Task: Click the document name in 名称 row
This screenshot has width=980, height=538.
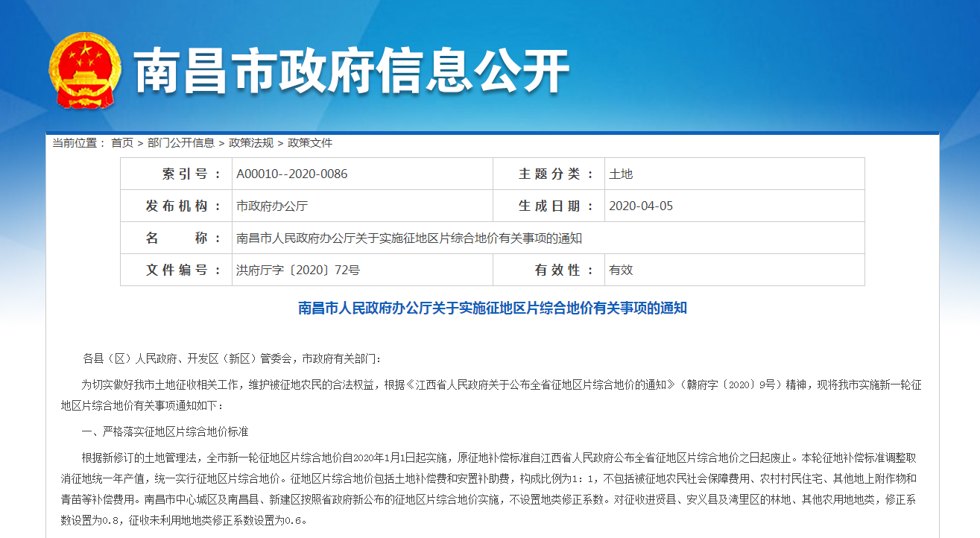Action: pos(409,238)
